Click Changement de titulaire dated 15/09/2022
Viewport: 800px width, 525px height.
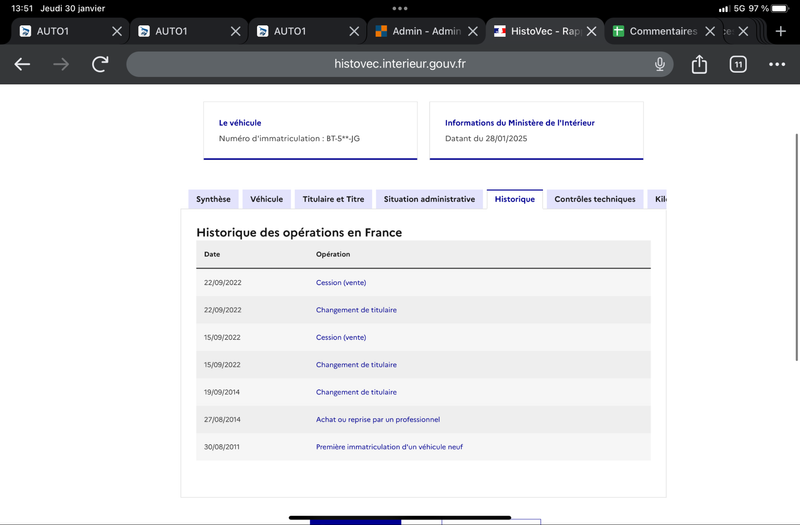pos(356,365)
